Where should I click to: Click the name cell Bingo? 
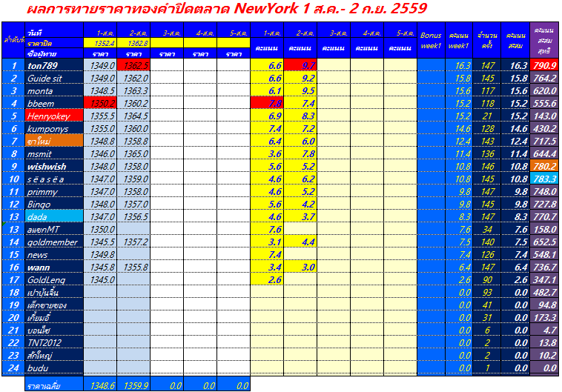pos(54,205)
